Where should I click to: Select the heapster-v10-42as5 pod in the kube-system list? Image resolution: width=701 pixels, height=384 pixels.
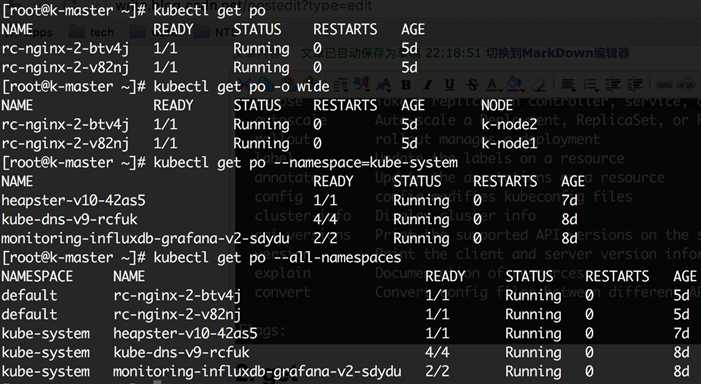click(x=73, y=201)
